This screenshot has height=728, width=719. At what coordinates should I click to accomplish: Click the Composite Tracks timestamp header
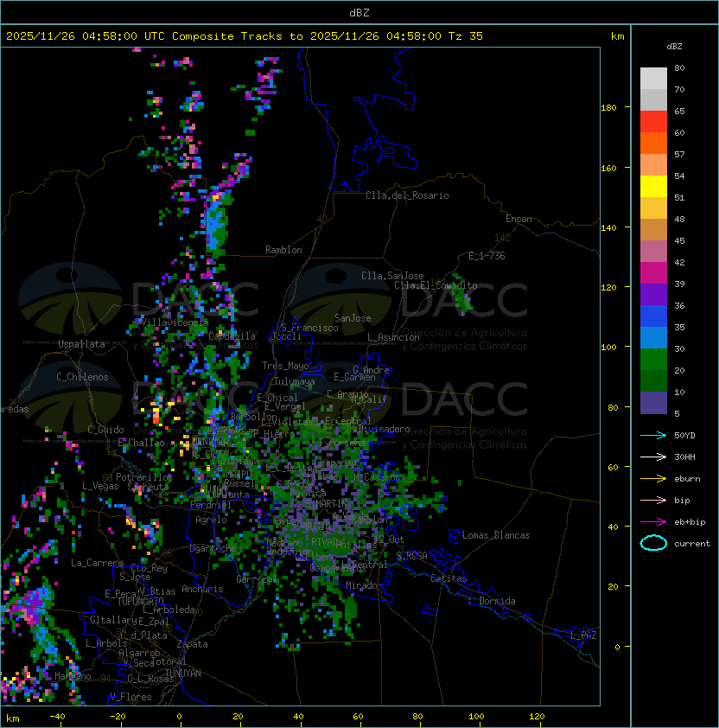245,36
